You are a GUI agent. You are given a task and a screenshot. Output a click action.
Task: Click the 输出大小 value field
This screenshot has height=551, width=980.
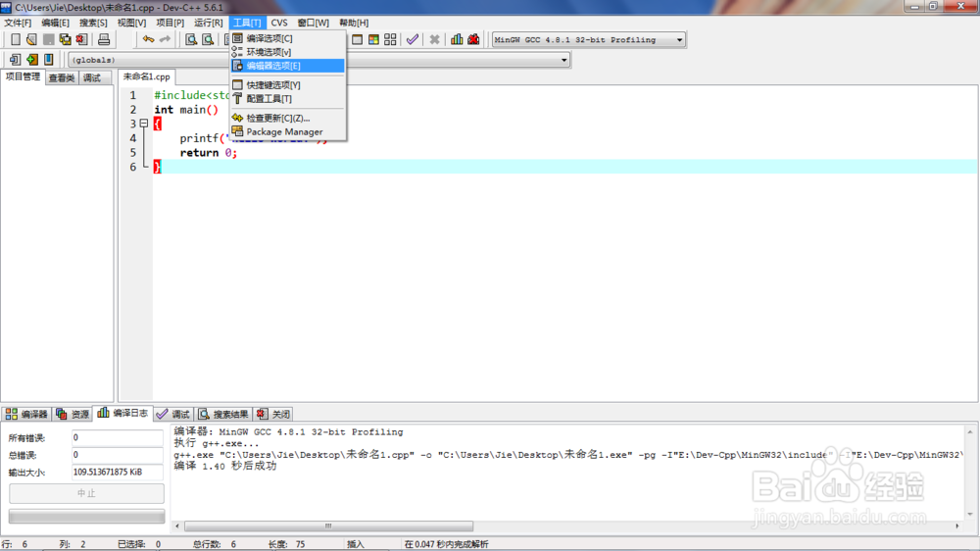tap(117, 473)
